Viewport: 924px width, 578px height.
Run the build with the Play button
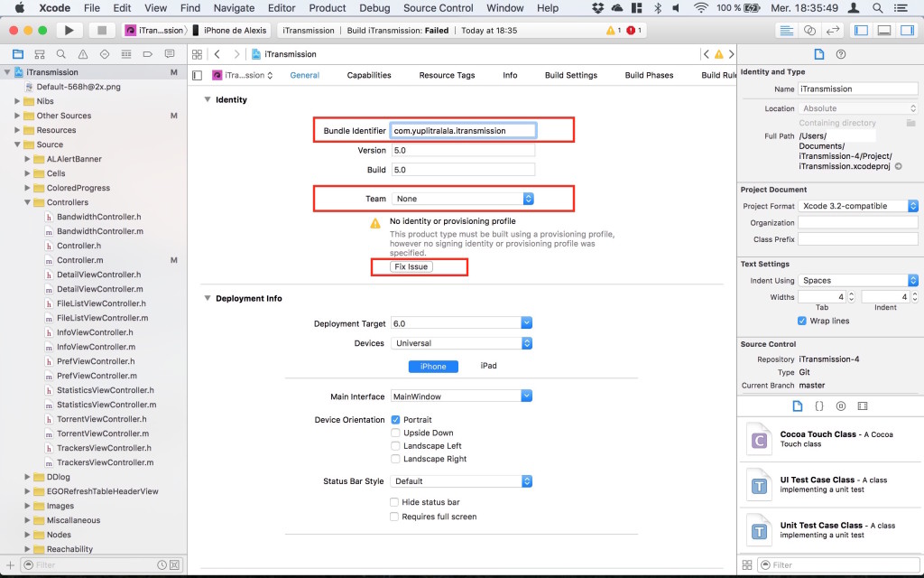tap(69, 30)
